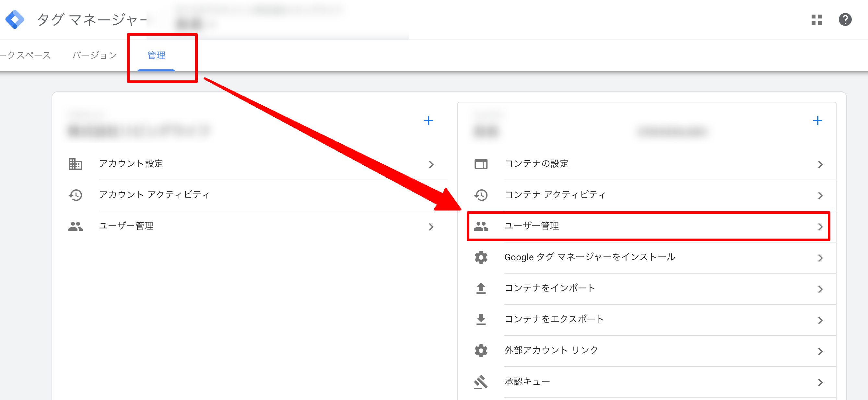Expand アカウント設定 via its chevron

(x=431, y=164)
